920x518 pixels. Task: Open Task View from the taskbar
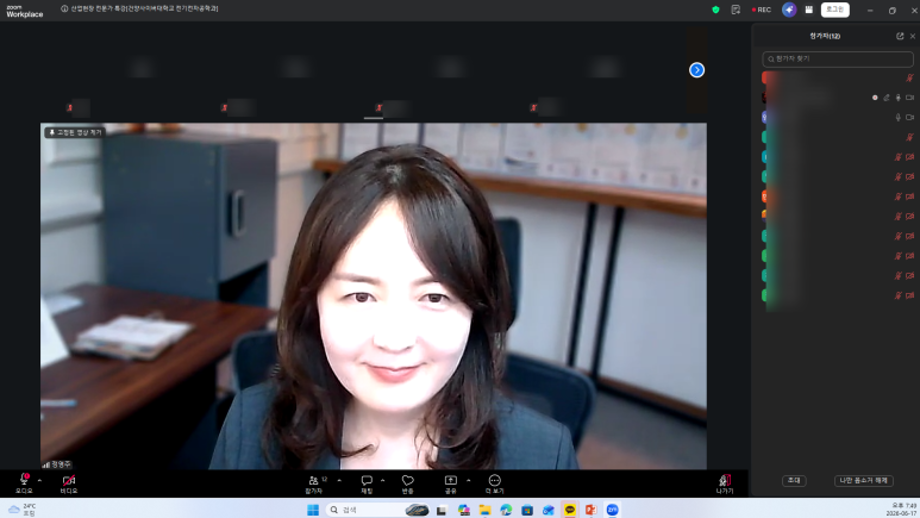pyautogui.click(x=441, y=510)
